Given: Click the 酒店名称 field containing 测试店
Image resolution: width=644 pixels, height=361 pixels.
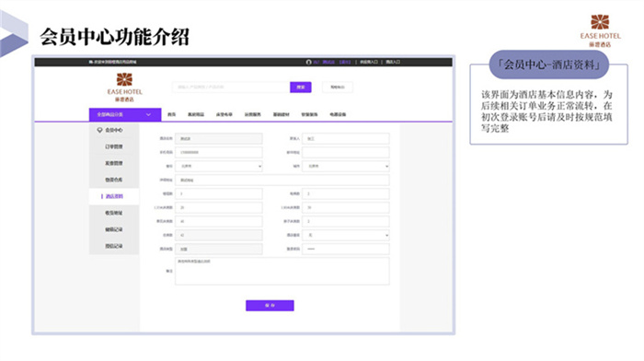Looking at the screenshot, I should 219,138.
